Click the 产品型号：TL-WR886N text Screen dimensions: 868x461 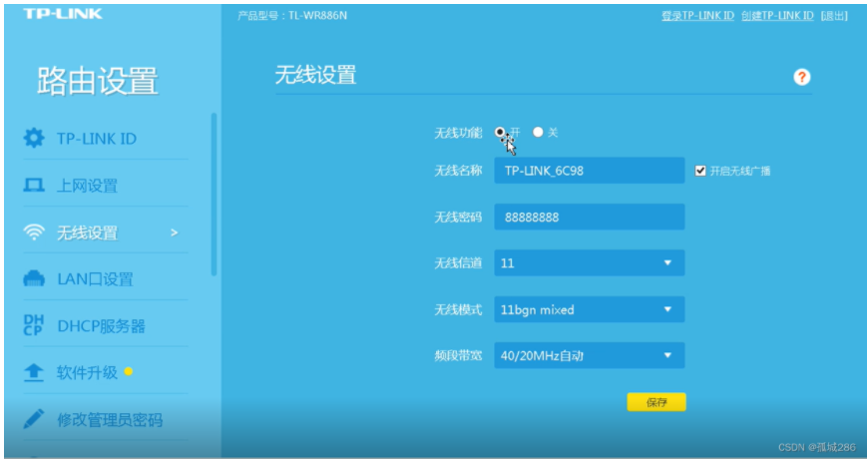click(292, 16)
